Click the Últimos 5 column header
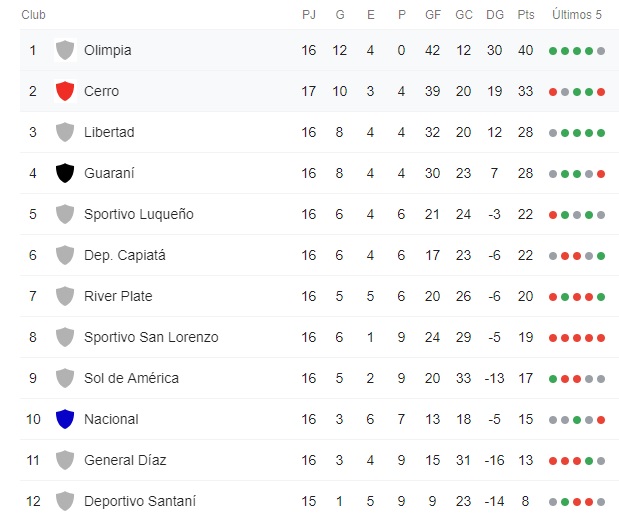This screenshot has width=619, height=525. click(577, 15)
